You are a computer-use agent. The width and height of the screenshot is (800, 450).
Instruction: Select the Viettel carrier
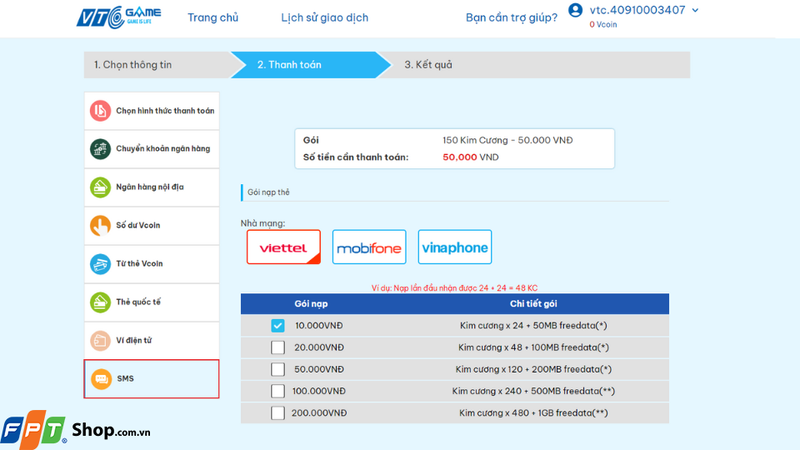pos(284,247)
